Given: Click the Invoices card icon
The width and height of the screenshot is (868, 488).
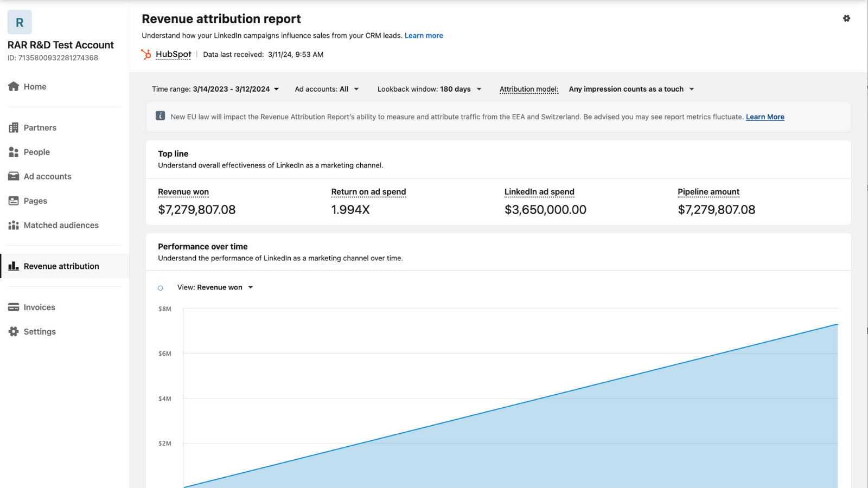Looking at the screenshot, I should click(14, 307).
